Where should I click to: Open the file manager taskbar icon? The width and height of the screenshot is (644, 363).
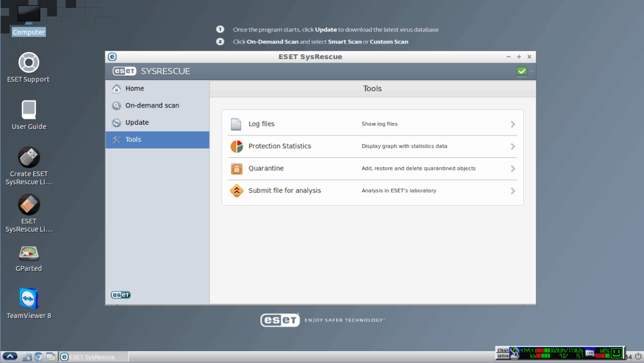tap(26, 357)
